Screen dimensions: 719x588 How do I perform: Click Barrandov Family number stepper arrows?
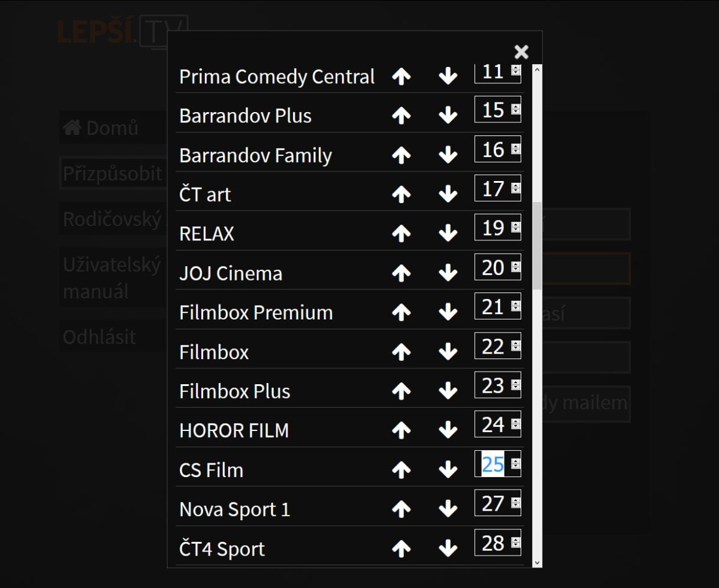[515, 149]
